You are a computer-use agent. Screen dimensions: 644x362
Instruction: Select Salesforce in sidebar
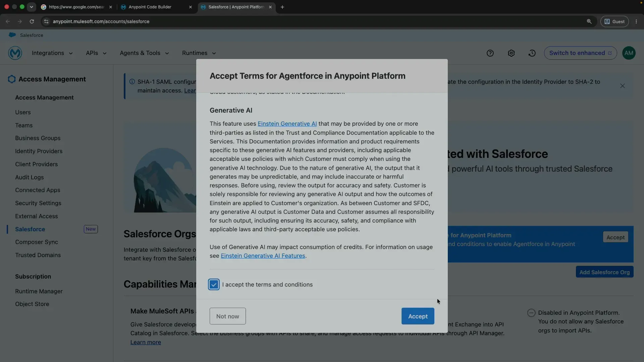click(x=30, y=229)
